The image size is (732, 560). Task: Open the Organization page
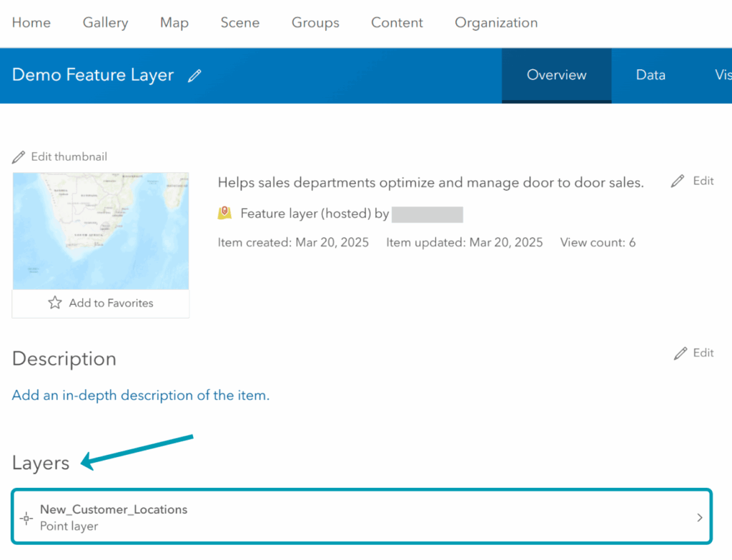[496, 22]
